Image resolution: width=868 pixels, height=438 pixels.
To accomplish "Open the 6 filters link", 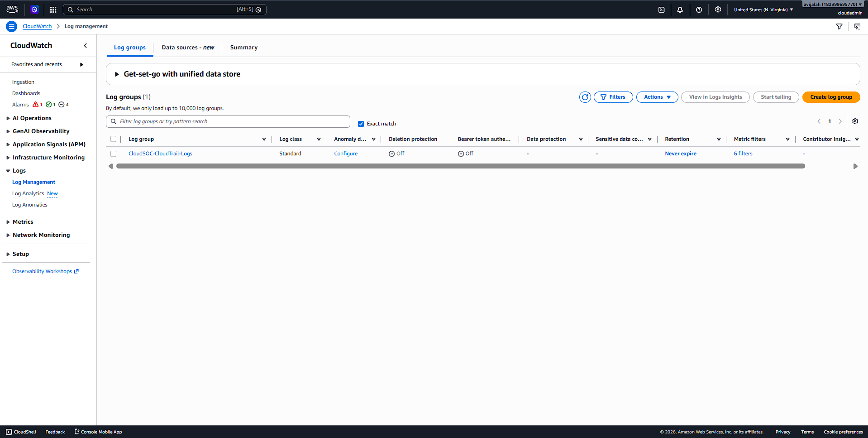I will click(743, 154).
